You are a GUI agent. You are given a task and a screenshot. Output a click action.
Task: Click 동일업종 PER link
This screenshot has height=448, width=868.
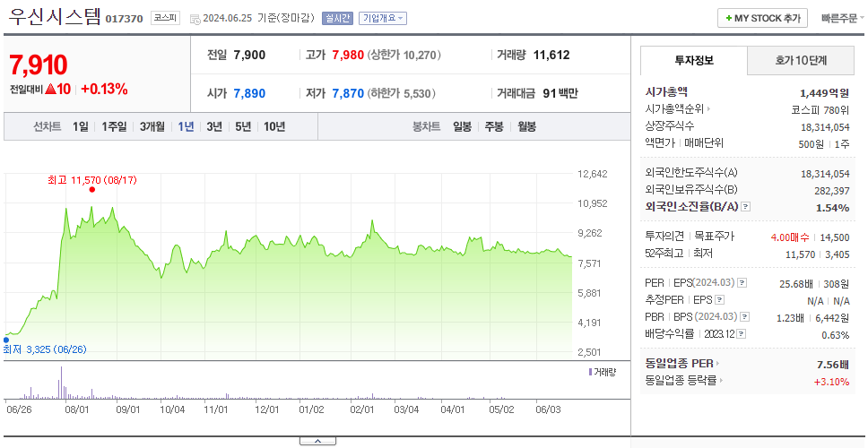(x=679, y=364)
